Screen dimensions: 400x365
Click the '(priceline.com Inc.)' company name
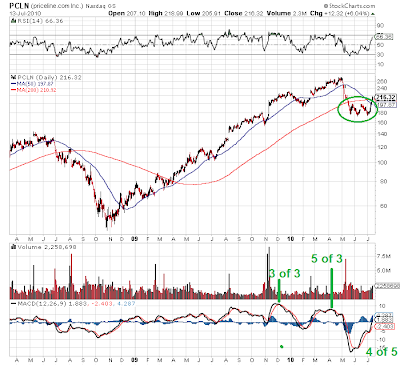(57, 6)
